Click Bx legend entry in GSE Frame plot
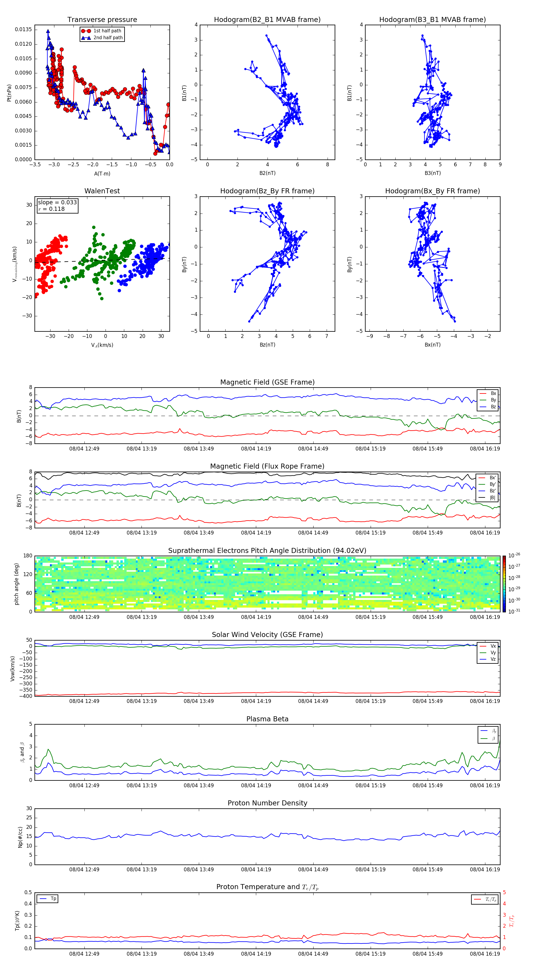The height and width of the screenshot is (980, 535). tap(488, 393)
